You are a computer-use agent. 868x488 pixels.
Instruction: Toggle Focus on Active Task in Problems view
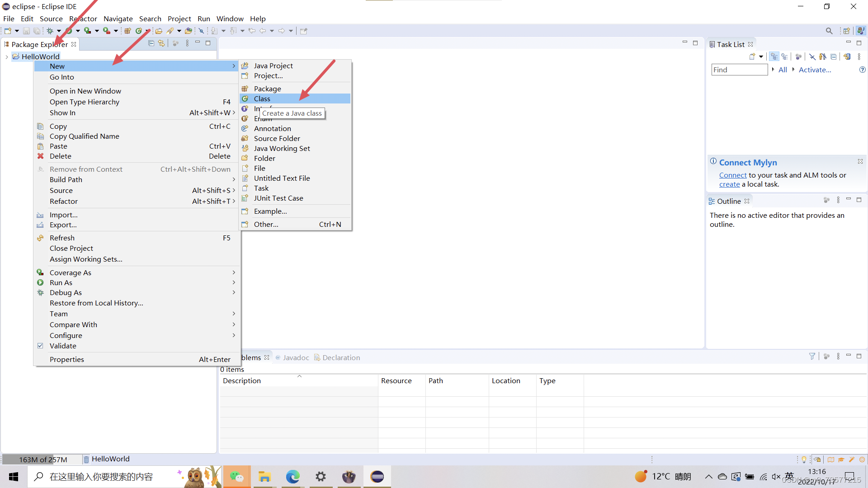click(826, 356)
